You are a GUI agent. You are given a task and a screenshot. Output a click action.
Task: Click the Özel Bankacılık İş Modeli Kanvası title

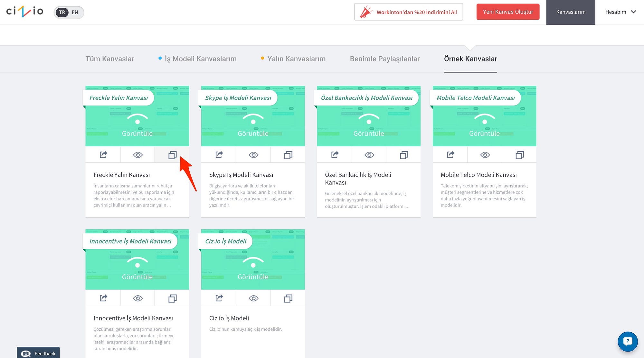coord(358,179)
